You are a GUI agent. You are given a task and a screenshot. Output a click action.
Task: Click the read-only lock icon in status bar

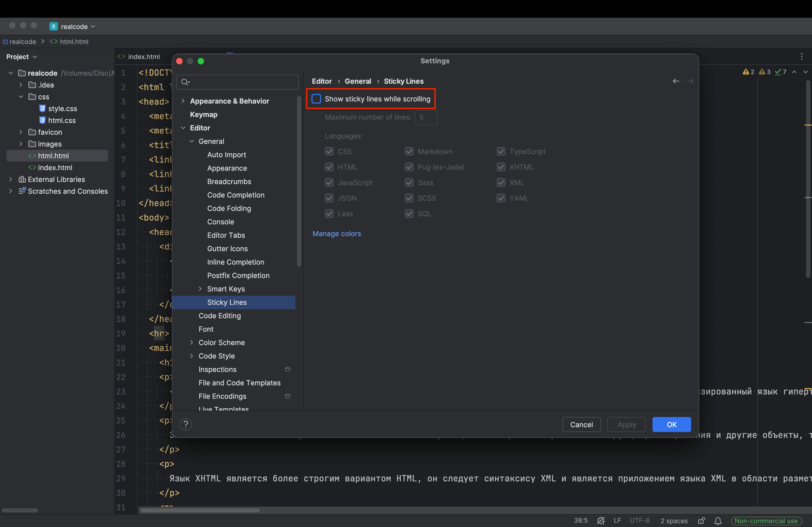click(701, 521)
